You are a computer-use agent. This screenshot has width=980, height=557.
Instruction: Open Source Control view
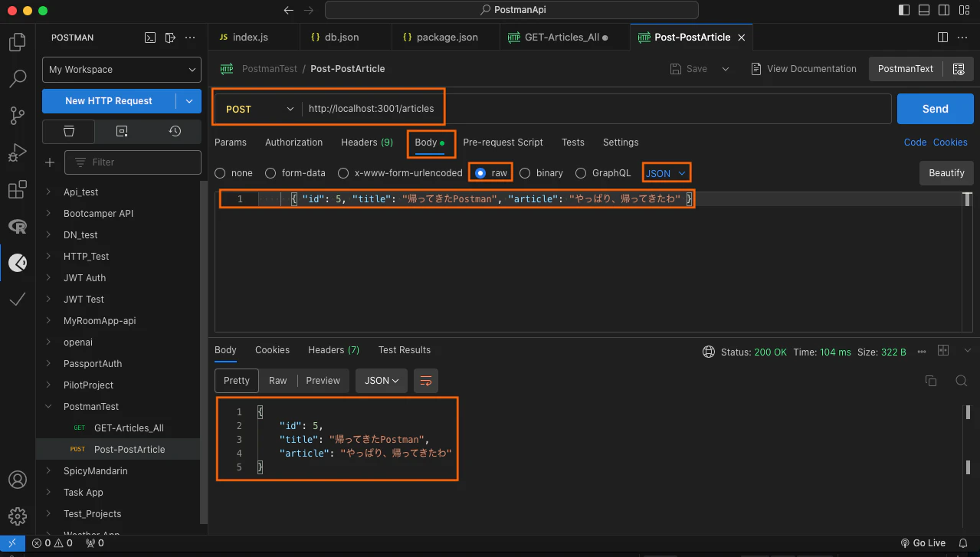pyautogui.click(x=17, y=116)
